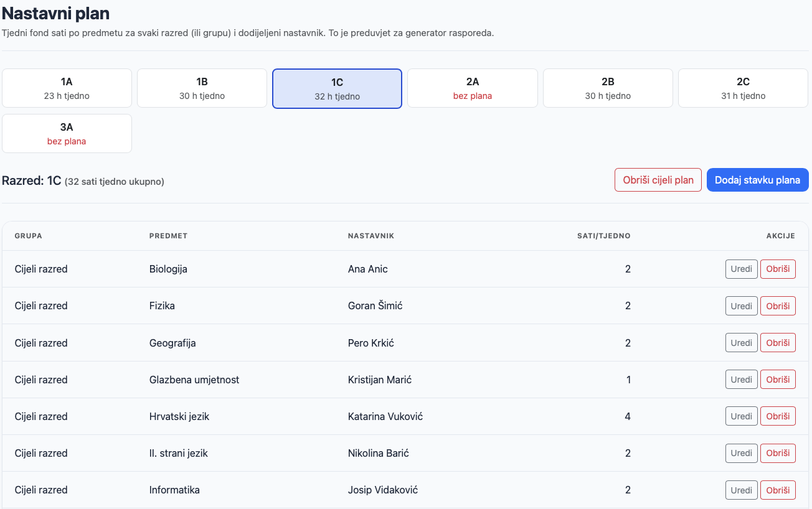Delete the Hrvatski jezik row

click(778, 416)
